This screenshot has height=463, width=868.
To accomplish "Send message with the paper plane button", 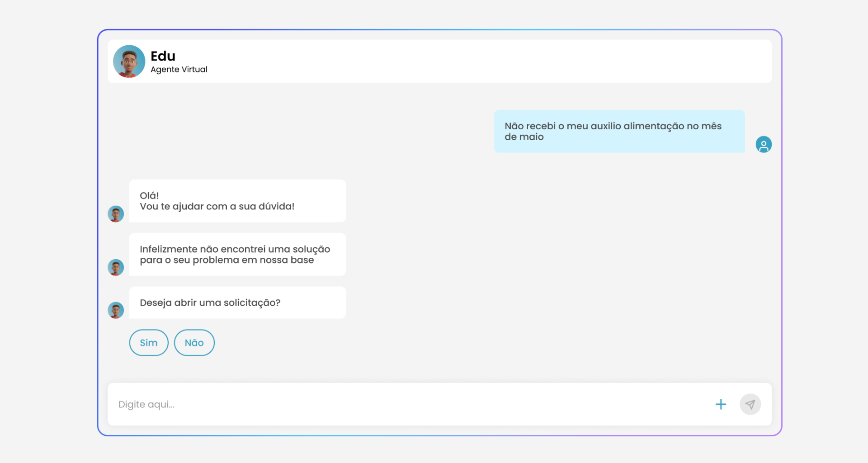I will pos(750,404).
